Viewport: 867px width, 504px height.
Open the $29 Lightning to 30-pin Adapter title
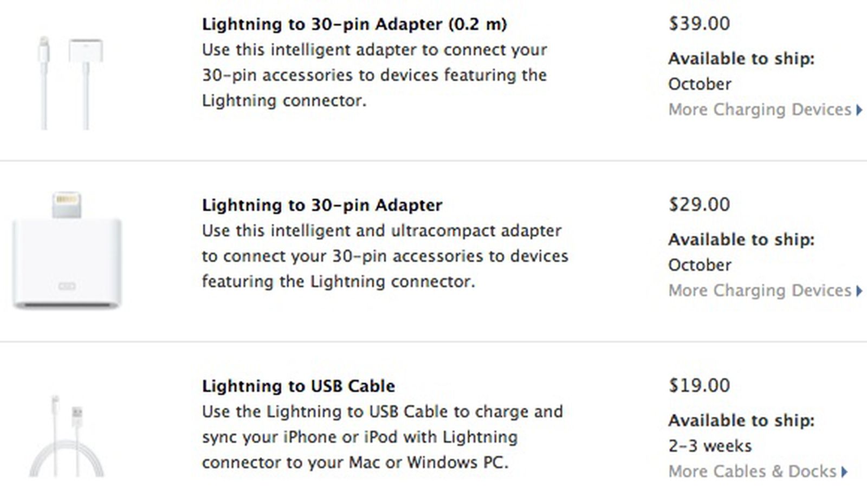322,205
